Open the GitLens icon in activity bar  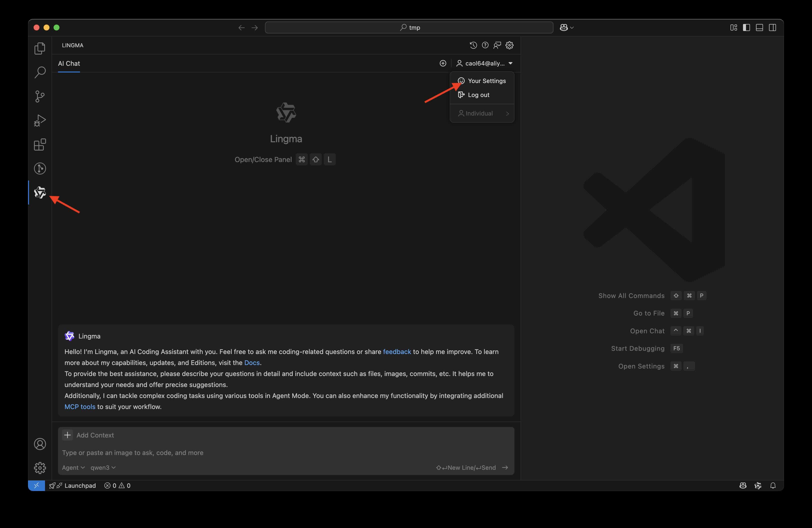40,168
